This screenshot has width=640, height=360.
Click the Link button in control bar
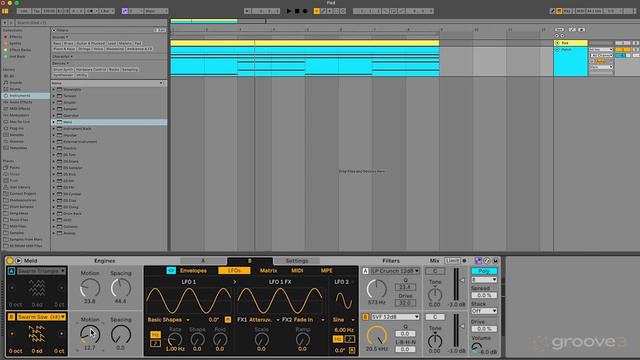(x=24, y=11)
